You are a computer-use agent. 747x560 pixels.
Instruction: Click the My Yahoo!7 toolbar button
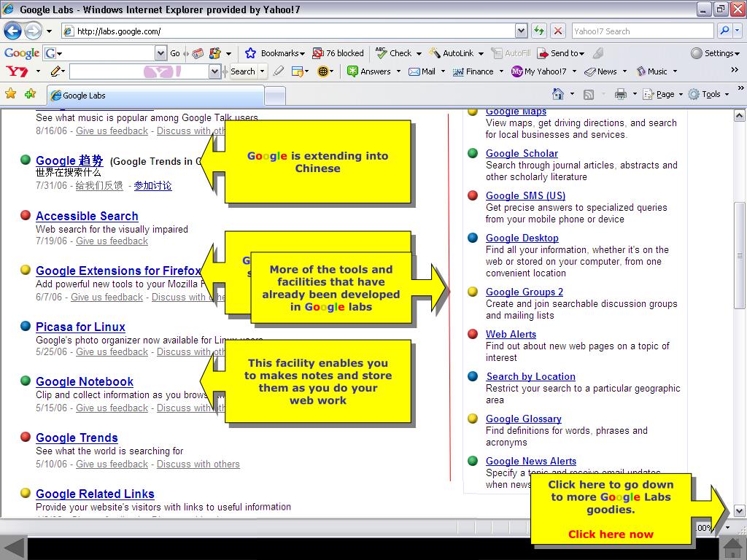pos(539,71)
